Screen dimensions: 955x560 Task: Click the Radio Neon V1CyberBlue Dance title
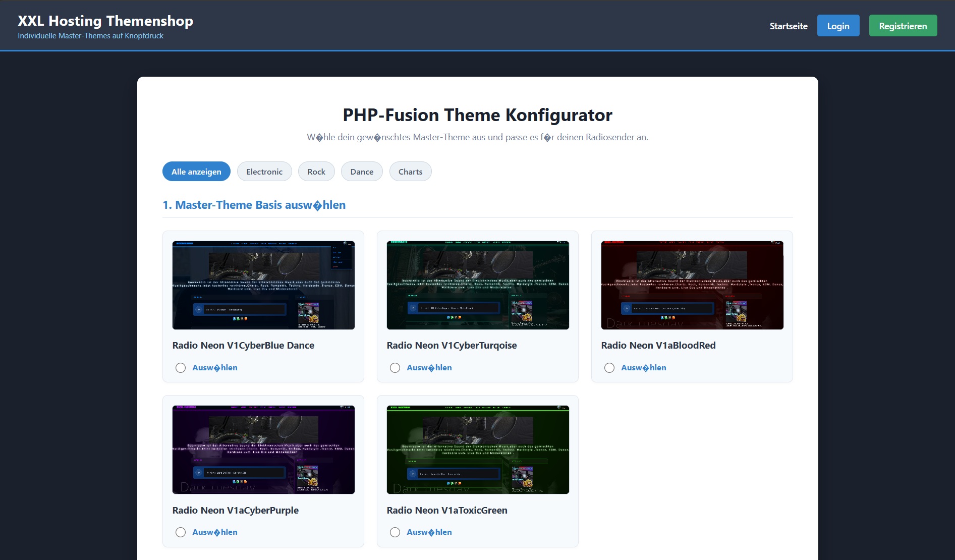[x=243, y=346]
